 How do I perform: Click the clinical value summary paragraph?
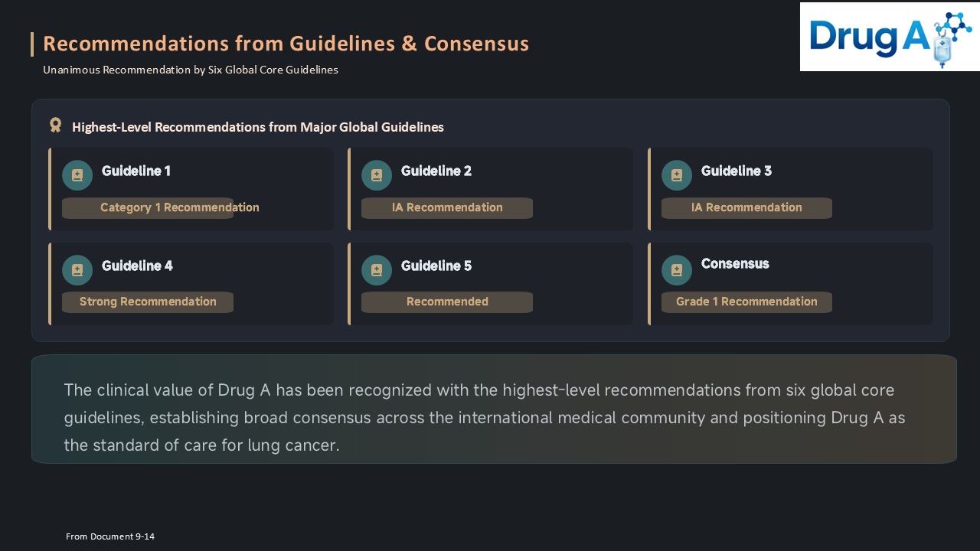tap(485, 417)
